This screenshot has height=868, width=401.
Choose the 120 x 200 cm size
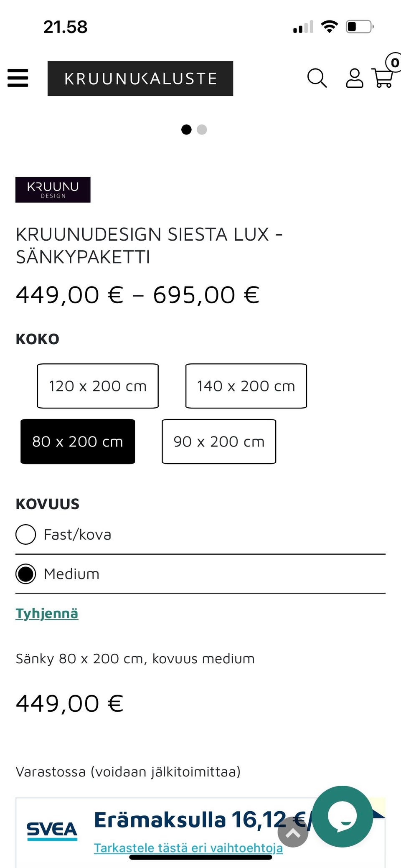[x=97, y=386]
